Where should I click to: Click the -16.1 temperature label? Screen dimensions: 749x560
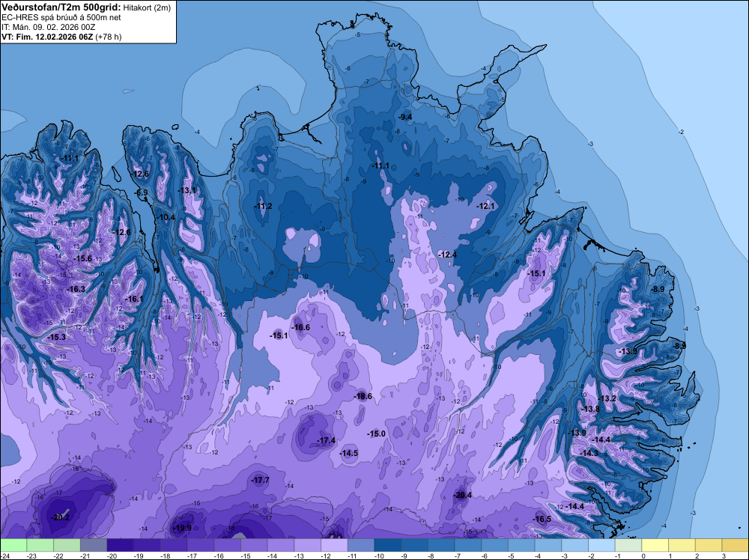click(134, 299)
